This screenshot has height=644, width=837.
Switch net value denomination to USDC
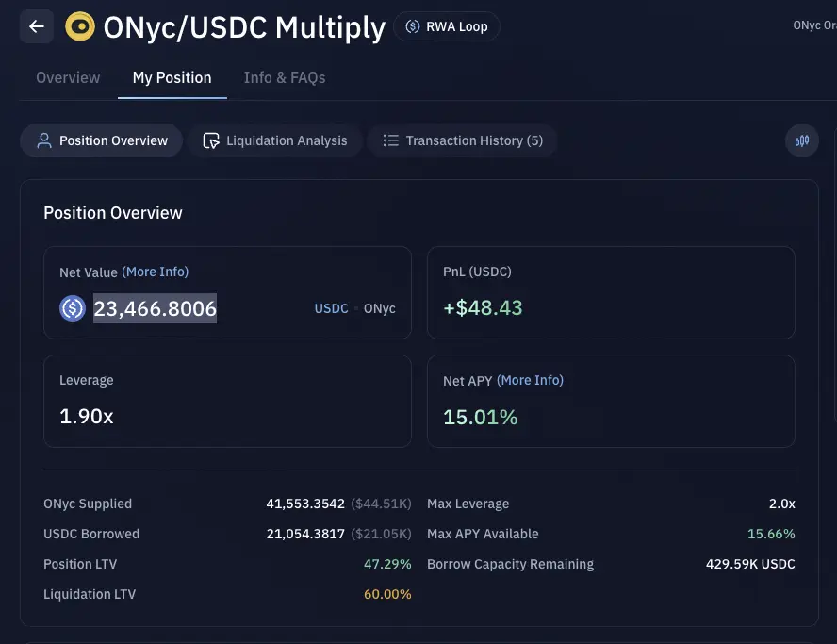click(331, 308)
